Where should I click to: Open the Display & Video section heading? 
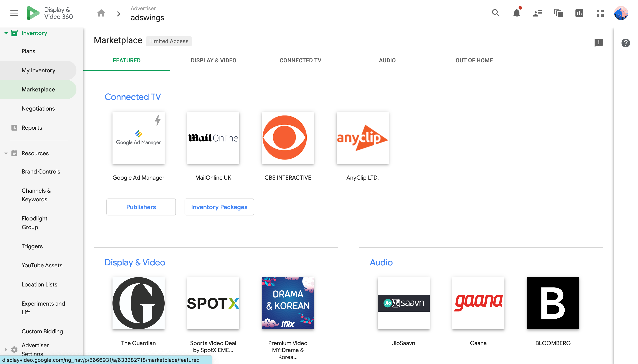135,263
